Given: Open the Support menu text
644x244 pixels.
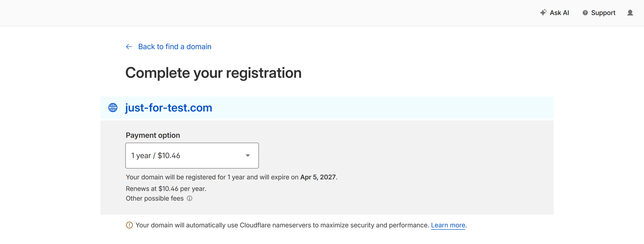Looking at the screenshot, I should pyautogui.click(x=603, y=13).
